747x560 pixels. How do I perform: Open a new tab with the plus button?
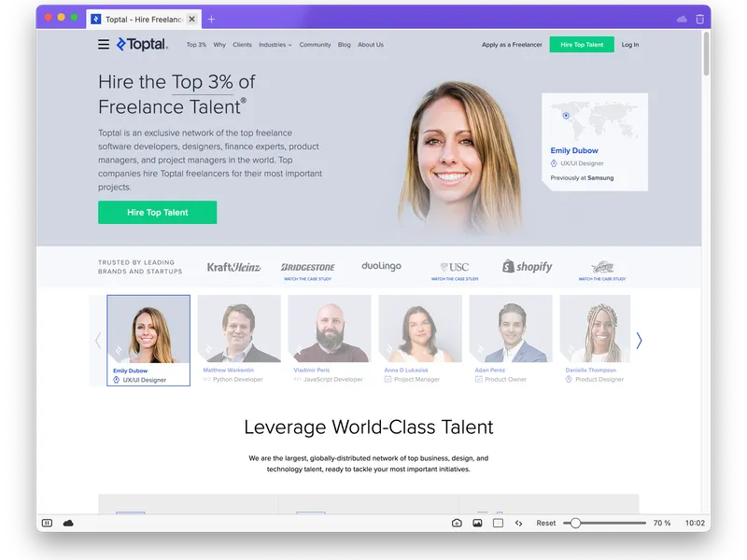[212, 19]
